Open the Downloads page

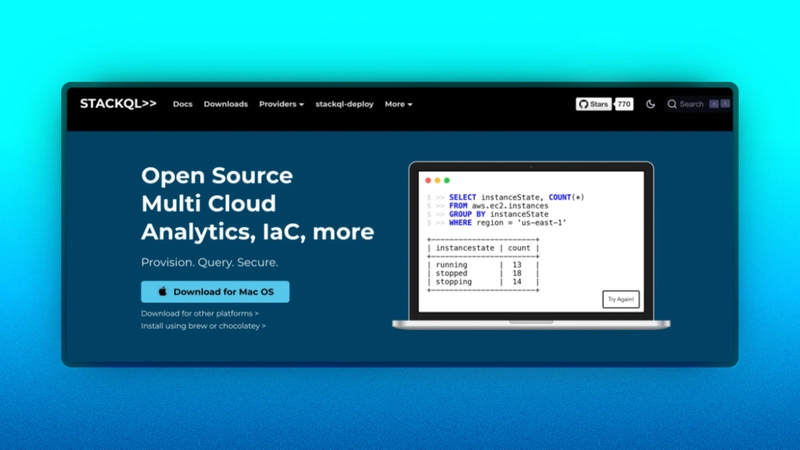pyautogui.click(x=226, y=104)
